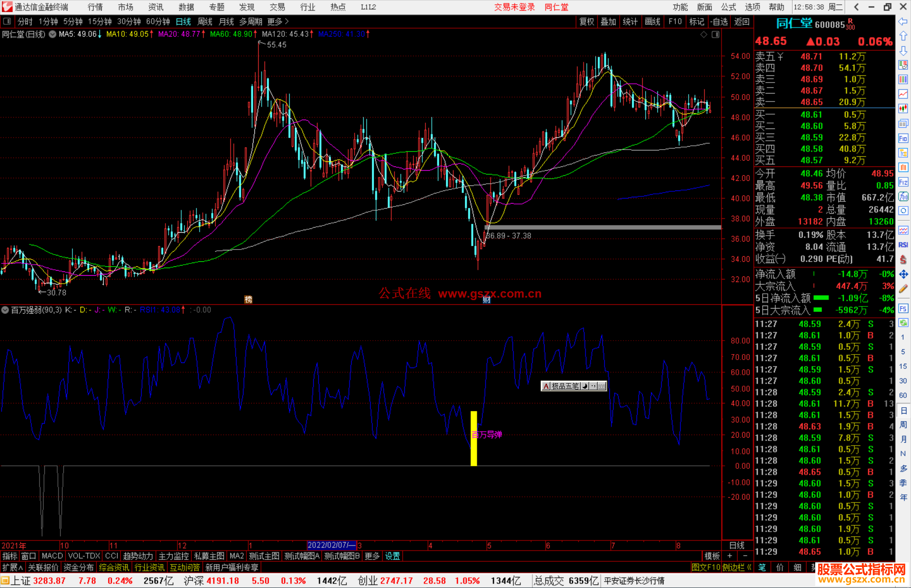Select the candlestick chart icon in sidebar
The height and width of the screenshot is (588, 911).
pos(903,109)
